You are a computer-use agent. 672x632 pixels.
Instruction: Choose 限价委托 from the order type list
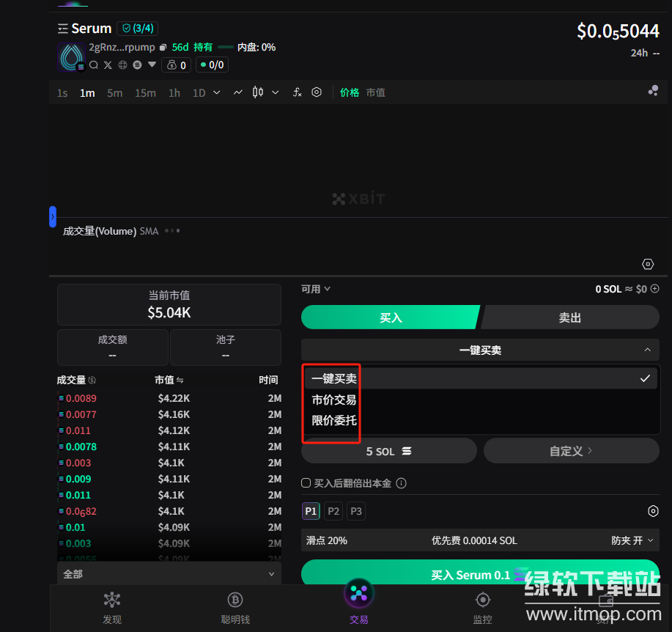point(334,421)
